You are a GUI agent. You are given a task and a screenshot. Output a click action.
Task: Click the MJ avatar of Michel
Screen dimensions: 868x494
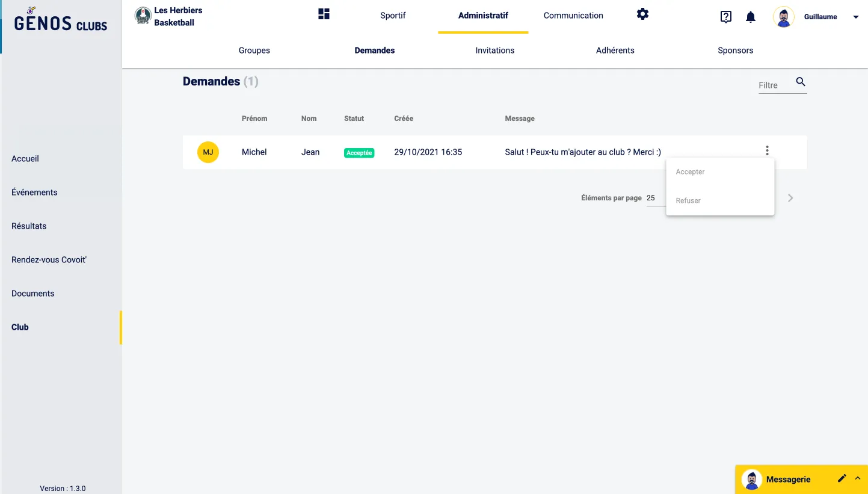pyautogui.click(x=208, y=152)
